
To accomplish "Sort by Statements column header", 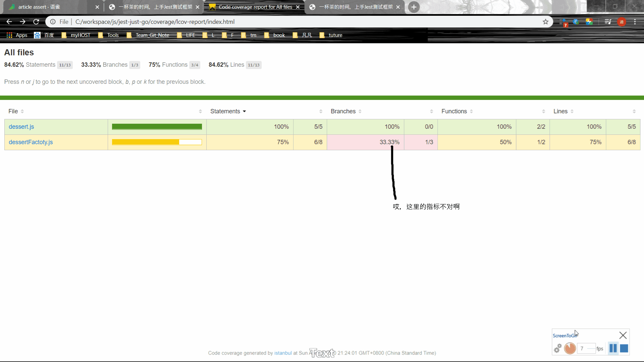I will click(225, 111).
